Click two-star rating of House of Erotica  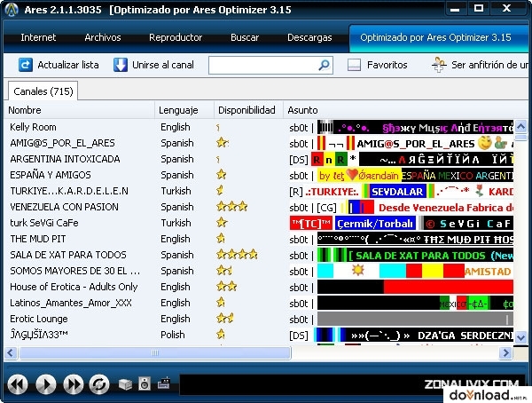click(x=227, y=287)
